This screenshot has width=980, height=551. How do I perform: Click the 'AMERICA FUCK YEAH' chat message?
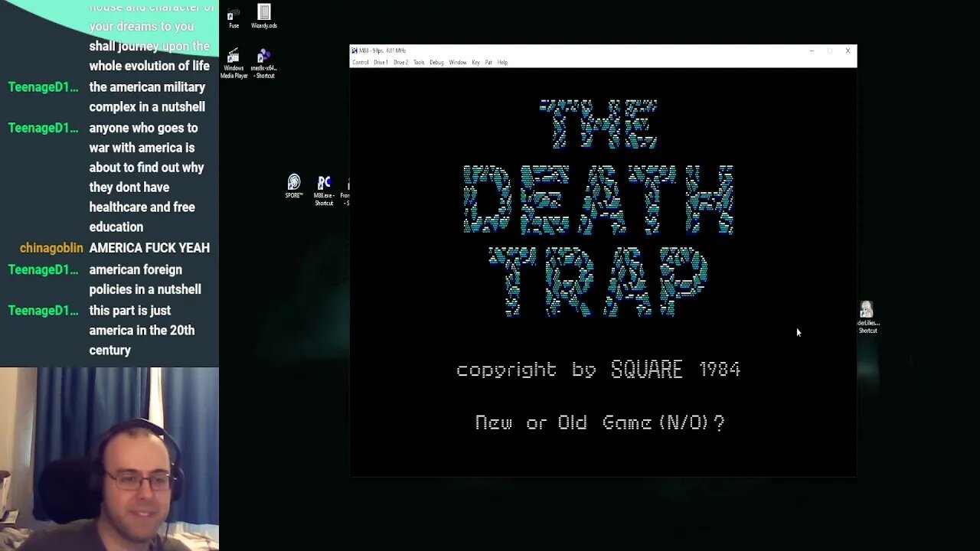[149, 248]
